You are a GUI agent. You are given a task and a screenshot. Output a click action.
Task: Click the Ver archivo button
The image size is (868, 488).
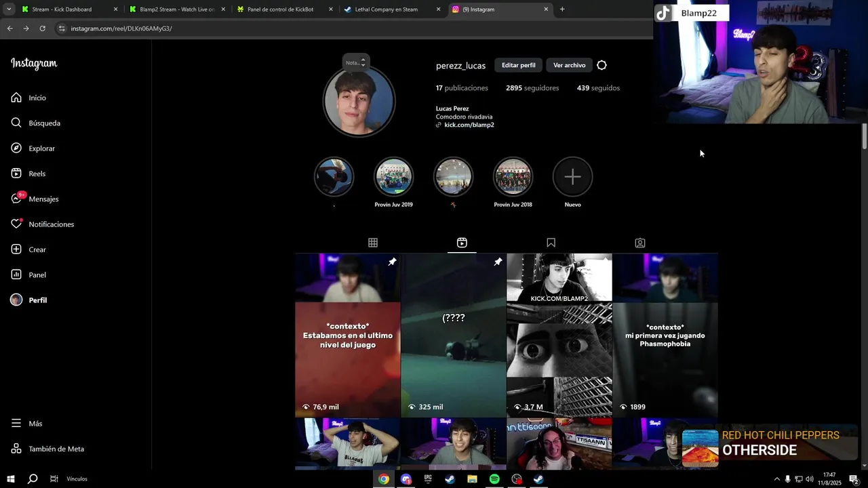pos(569,65)
